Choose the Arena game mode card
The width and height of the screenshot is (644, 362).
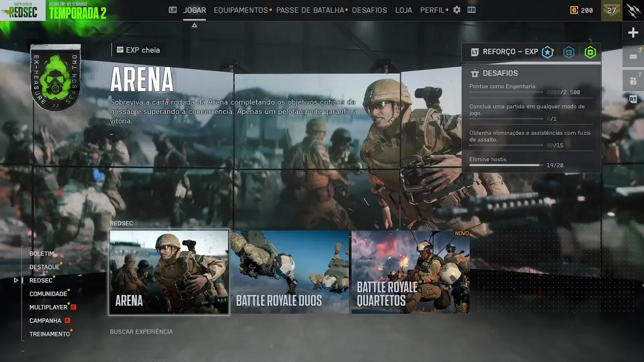[x=169, y=272]
